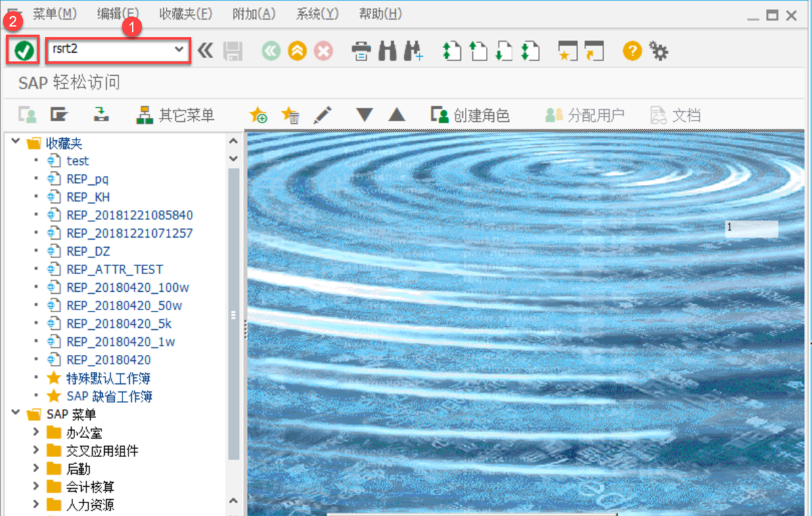
Task: Expand the 人力资源 folder
Action: tap(36, 504)
